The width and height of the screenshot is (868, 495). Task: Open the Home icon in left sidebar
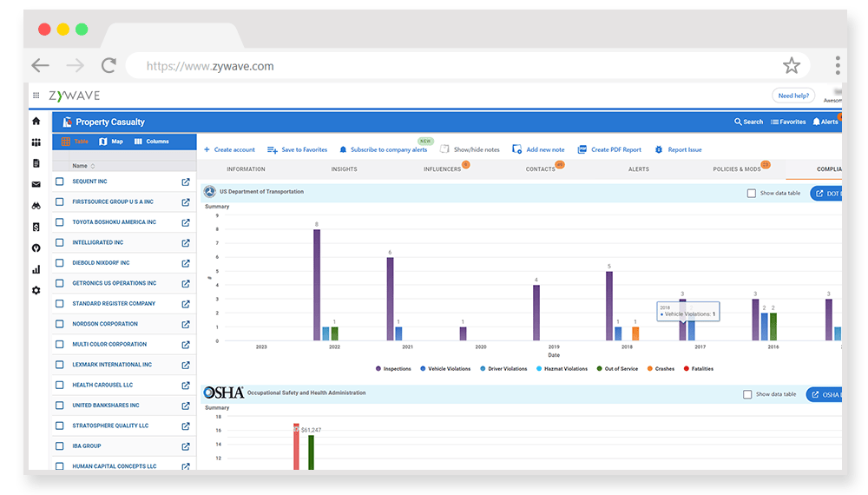tap(36, 122)
